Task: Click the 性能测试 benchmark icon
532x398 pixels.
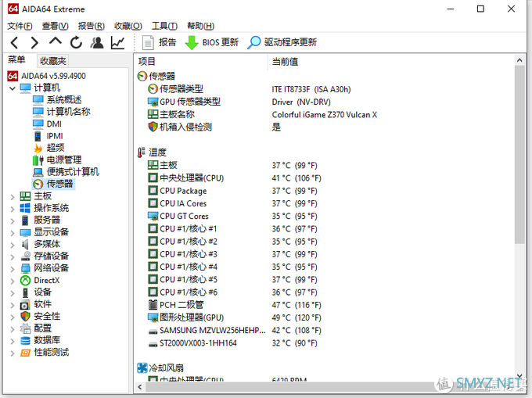Action: (x=26, y=353)
